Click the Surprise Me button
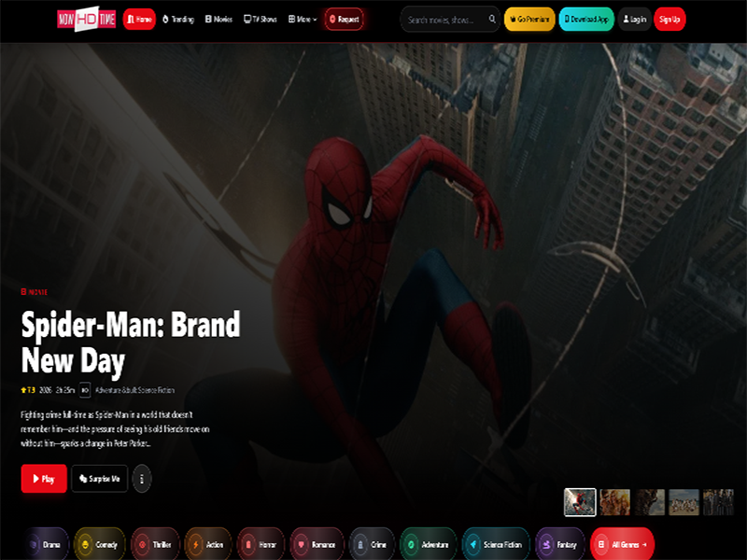Image resolution: width=747 pixels, height=560 pixels. tap(100, 479)
